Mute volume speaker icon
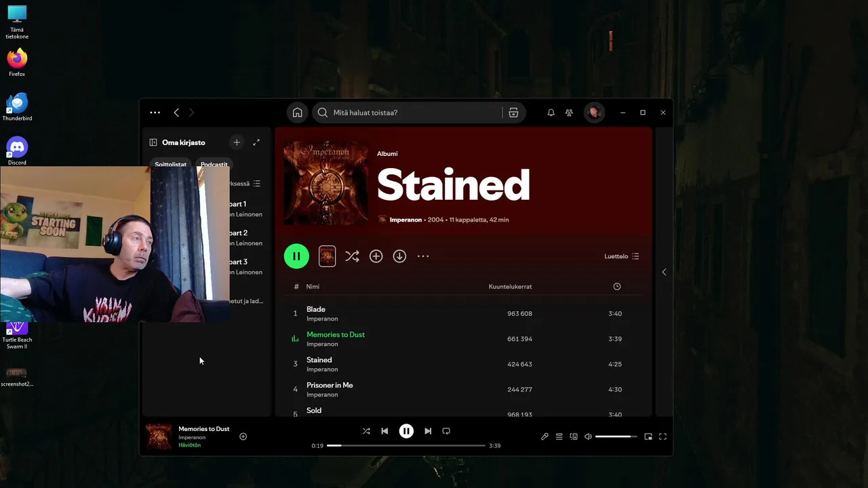 588,436
